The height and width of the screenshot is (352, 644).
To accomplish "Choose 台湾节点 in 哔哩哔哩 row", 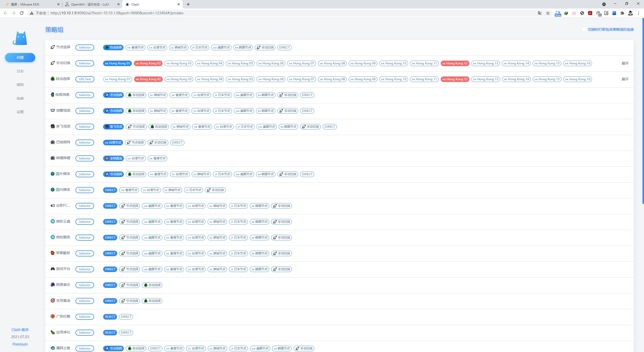I will tap(136, 158).
